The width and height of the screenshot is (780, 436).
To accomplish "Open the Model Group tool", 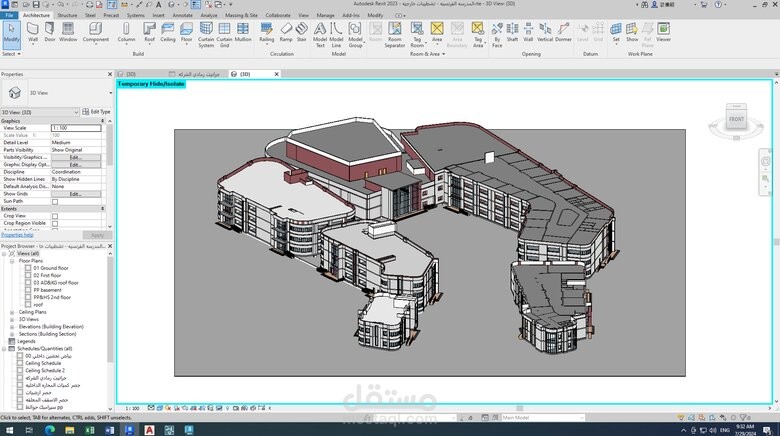I will click(x=355, y=35).
